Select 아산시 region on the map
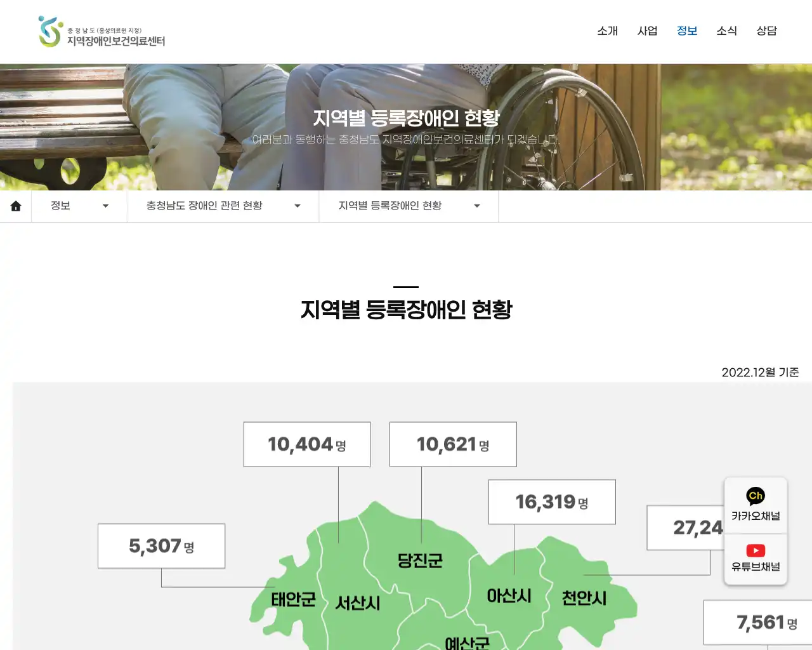 click(509, 596)
